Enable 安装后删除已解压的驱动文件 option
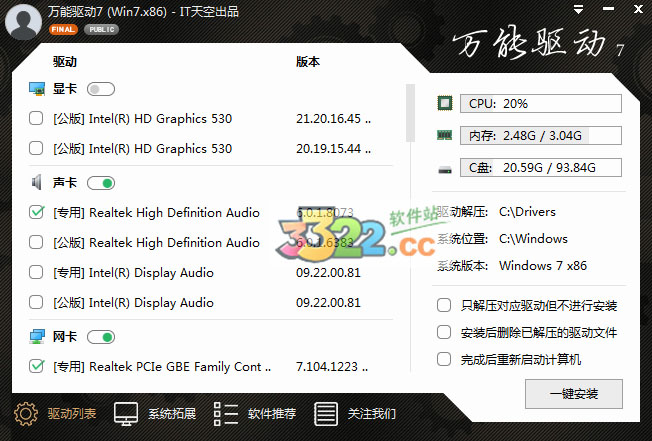 444,333
